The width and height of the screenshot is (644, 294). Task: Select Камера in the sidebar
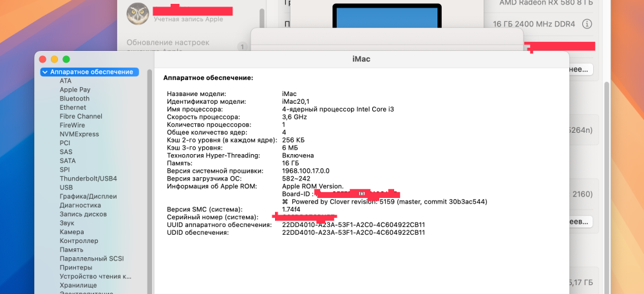[72, 232]
